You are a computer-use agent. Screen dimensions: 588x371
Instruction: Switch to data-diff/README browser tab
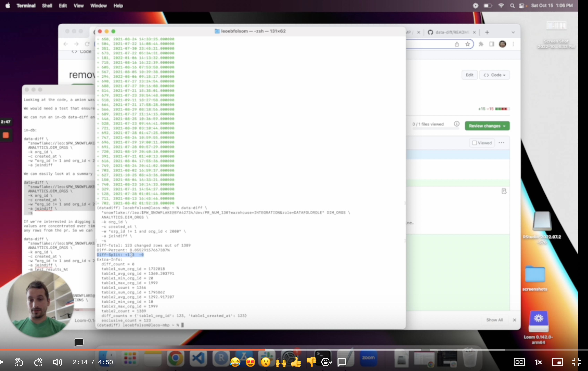(x=452, y=32)
